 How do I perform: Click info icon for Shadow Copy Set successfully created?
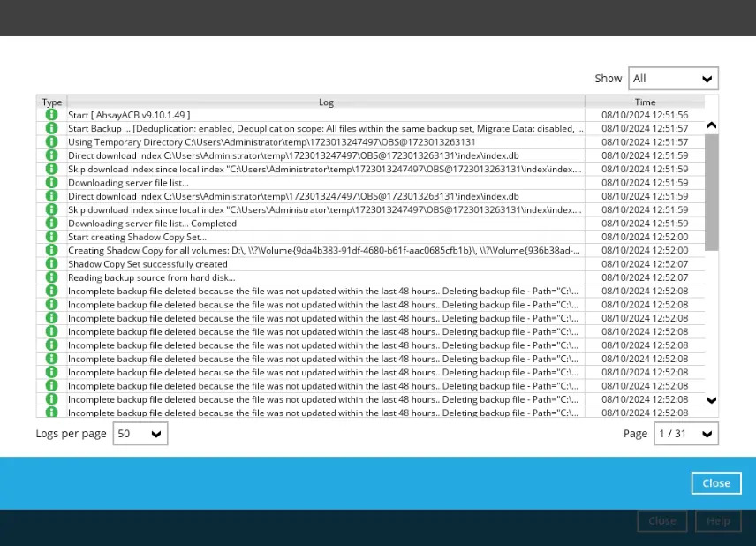(51, 264)
